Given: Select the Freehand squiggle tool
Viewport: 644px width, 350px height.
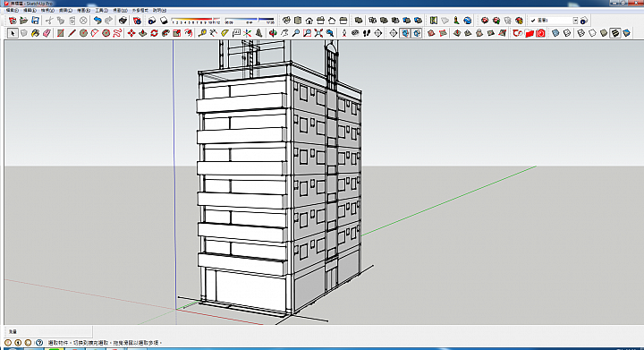Looking at the screenshot, I should pyautogui.click(x=117, y=33).
